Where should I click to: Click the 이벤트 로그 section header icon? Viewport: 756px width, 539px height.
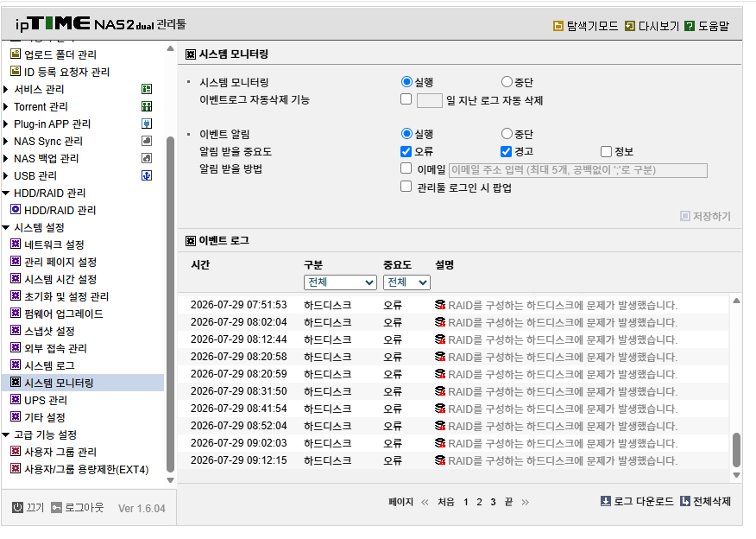[191, 240]
